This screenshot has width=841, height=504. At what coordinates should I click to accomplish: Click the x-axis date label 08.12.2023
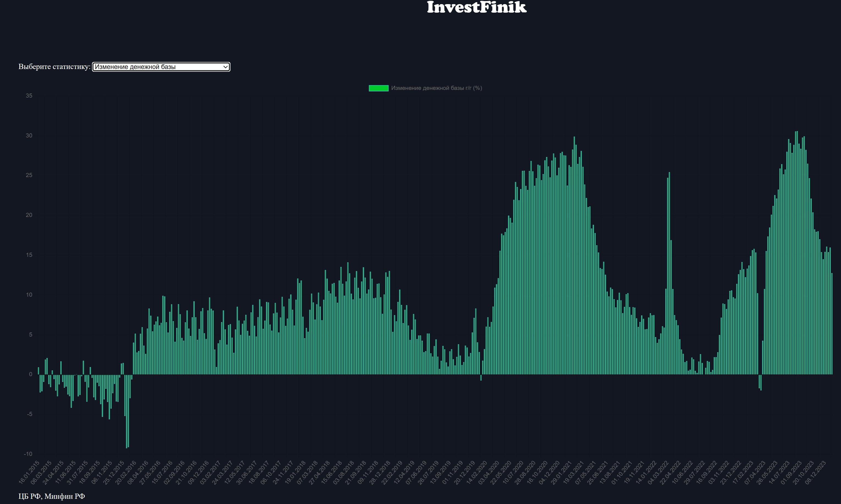[816, 472]
